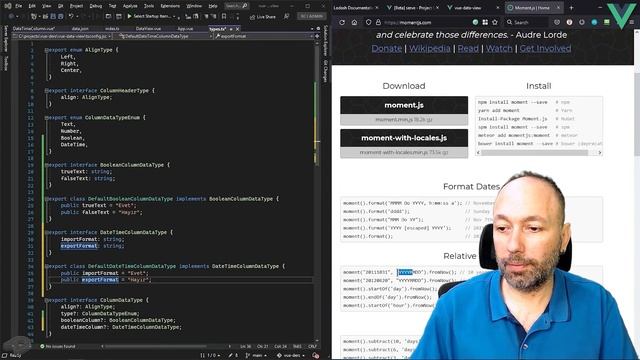Follow the Donate link

[387, 48]
